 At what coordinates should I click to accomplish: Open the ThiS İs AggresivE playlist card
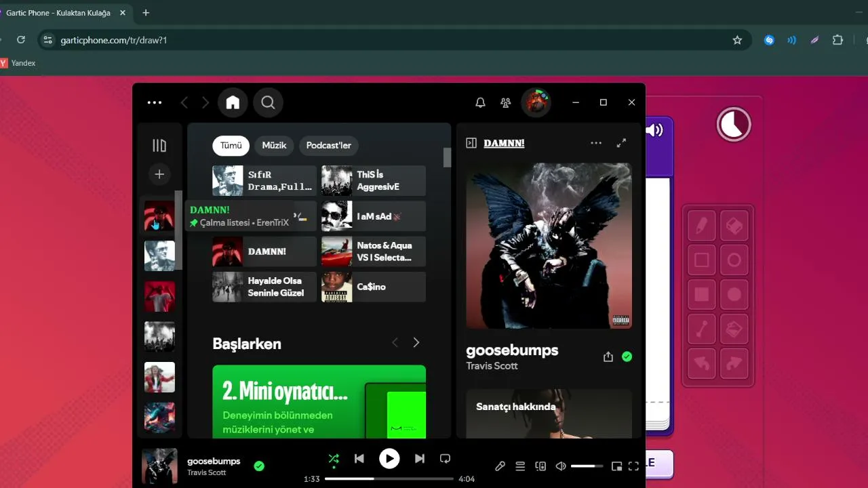[374, 181]
